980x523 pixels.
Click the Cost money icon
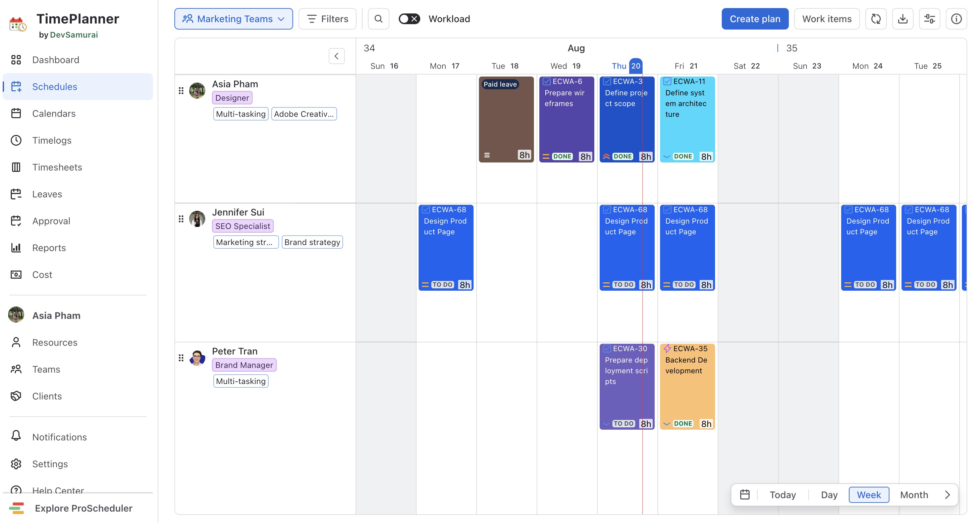pyautogui.click(x=16, y=275)
